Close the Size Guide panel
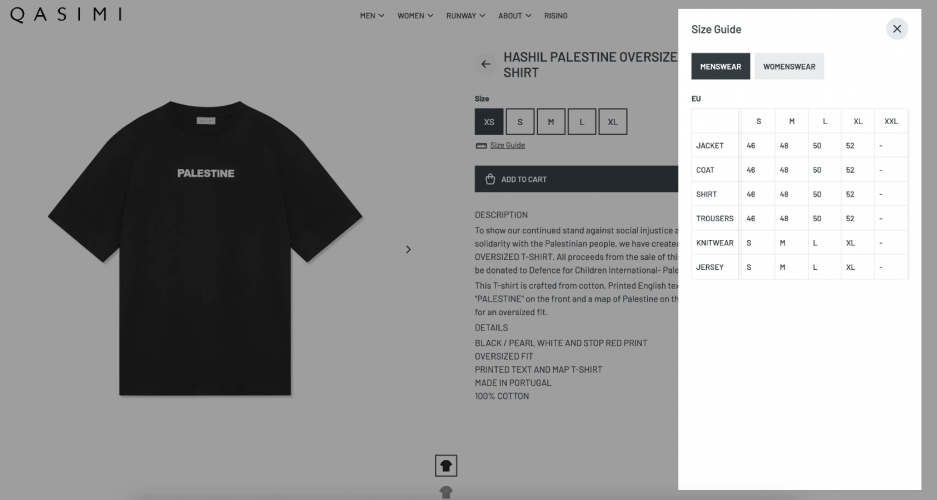 (896, 29)
